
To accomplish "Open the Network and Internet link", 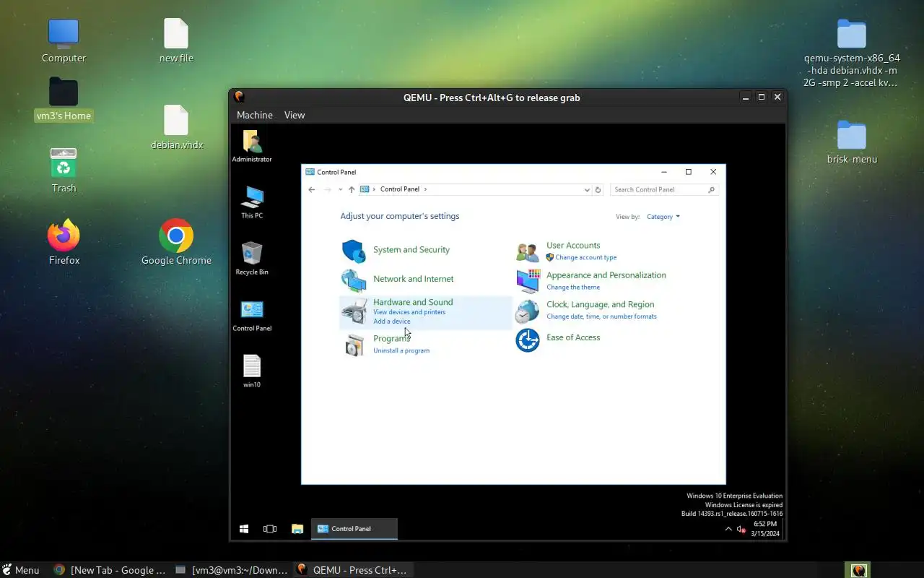I will pos(414,279).
